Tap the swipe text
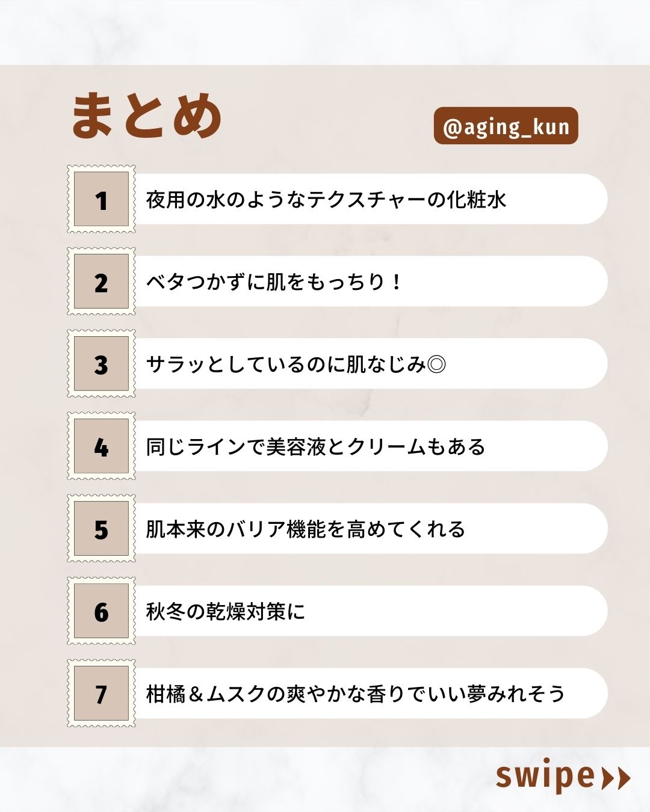The image size is (650, 812). pos(545,777)
